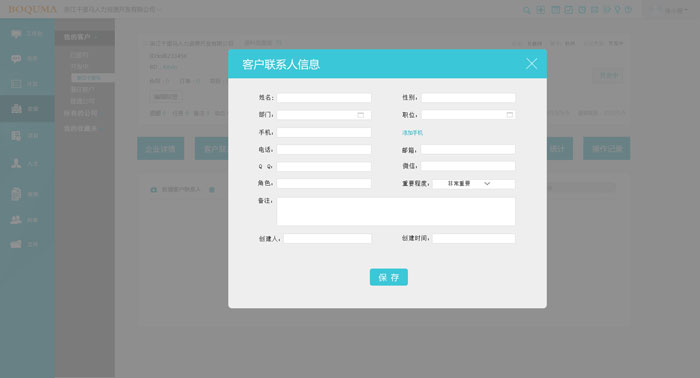The height and width of the screenshot is (378, 700).
Task: Select the documents icon in sidebar
Action: pyautogui.click(x=16, y=194)
